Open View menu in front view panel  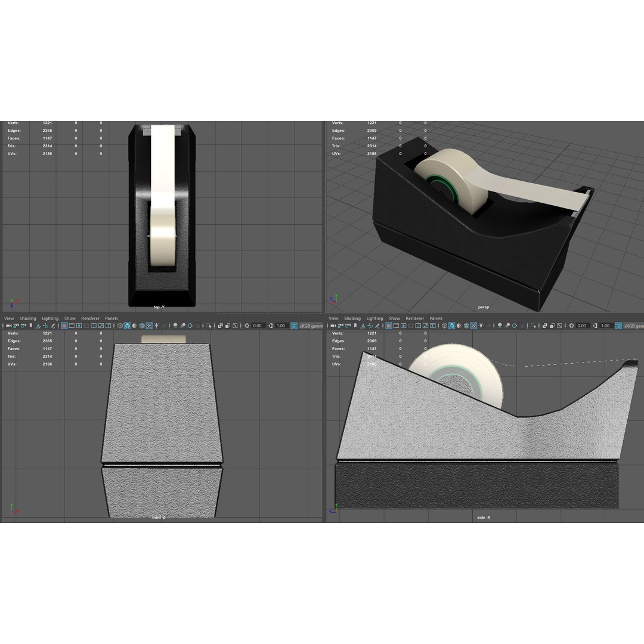tap(9, 318)
